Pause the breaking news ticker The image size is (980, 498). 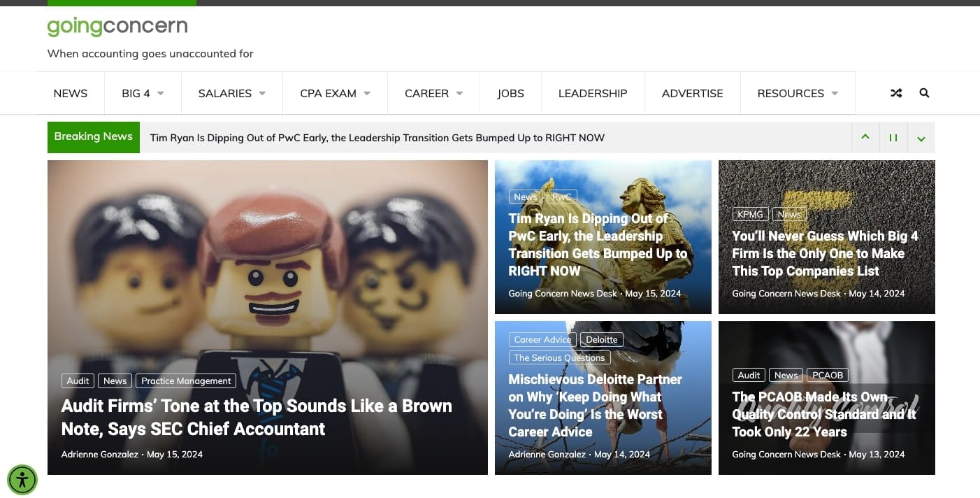point(893,138)
